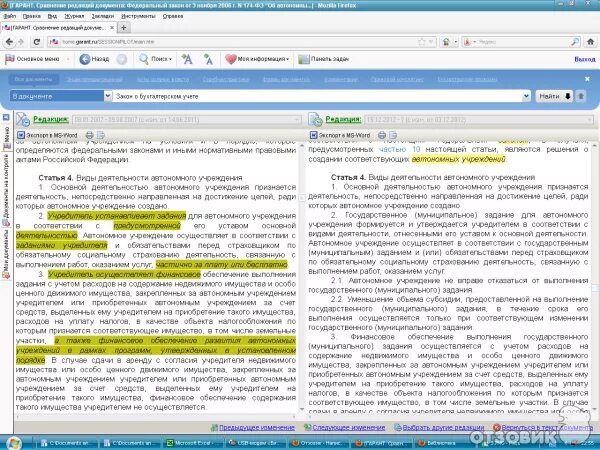Bookmark this page with the star icon
Image resolution: width=600 pixels, height=450 pixels.
pos(422,42)
